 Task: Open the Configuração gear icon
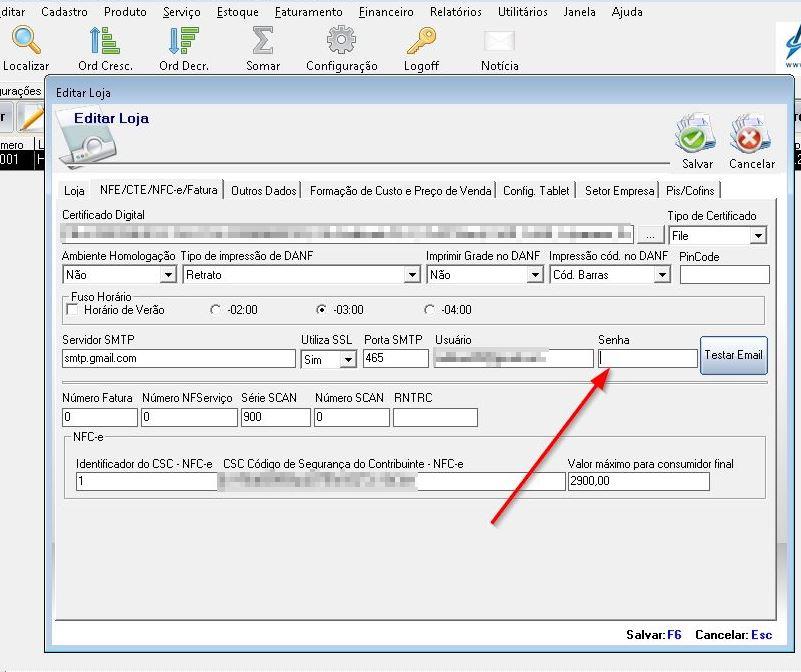(x=341, y=40)
